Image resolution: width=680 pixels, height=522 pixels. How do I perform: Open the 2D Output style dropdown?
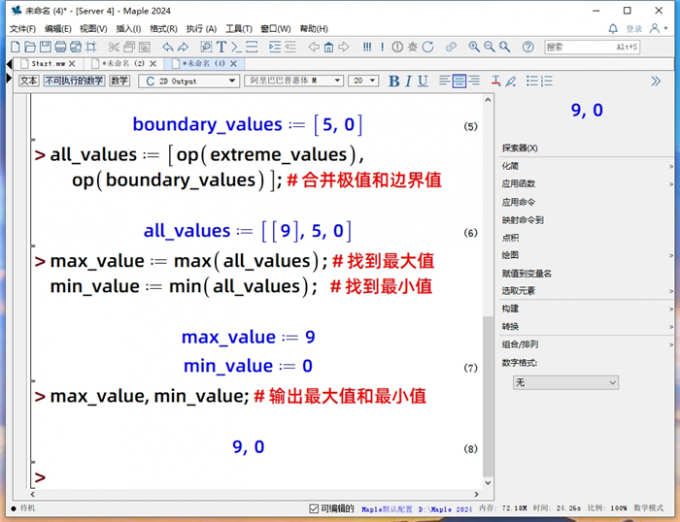tap(189, 81)
